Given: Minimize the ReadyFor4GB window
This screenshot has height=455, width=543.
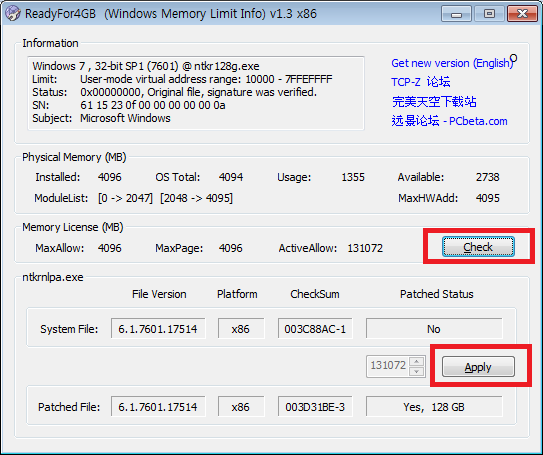Looking at the screenshot, I should point(456,14).
